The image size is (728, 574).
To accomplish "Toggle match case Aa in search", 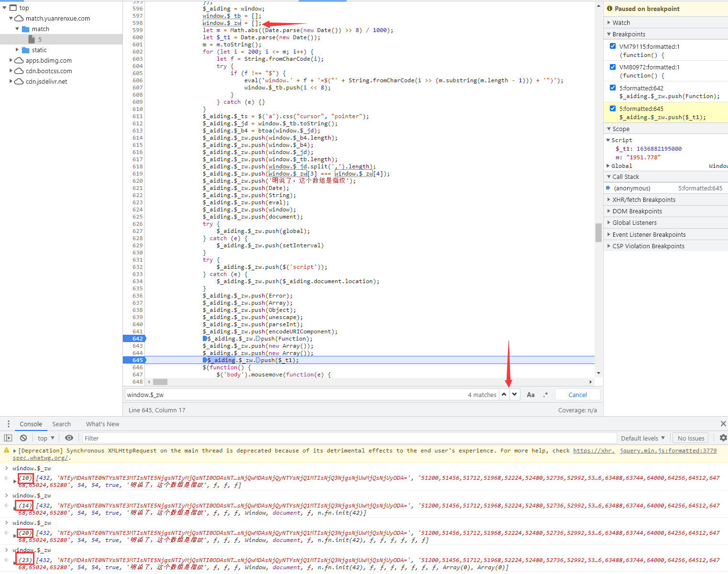I will click(x=530, y=395).
